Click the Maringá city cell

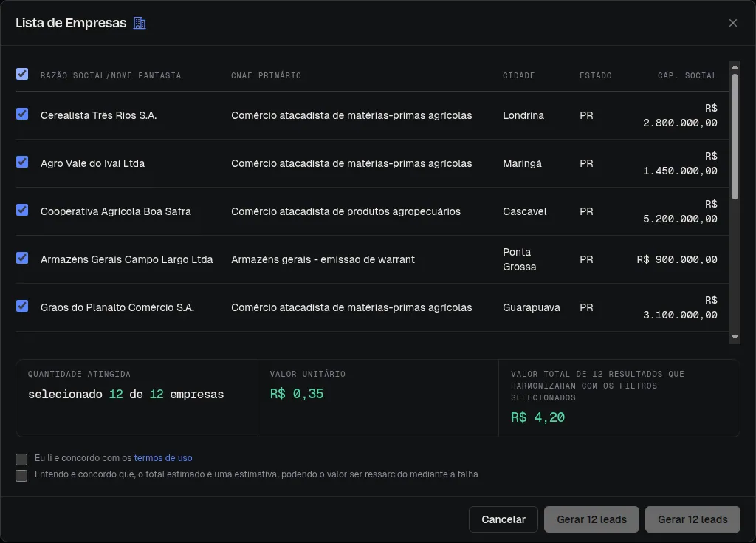pos(522,163)
